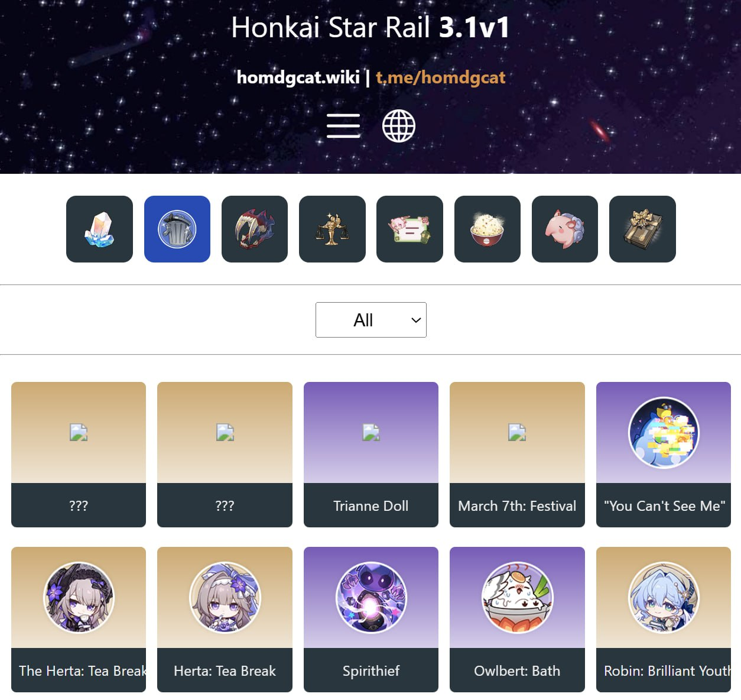This screenshot has width=741, height=700.
Task: Visit the homdgcat.wiki link
Action: pyautogui.click(x=298, y=77)
